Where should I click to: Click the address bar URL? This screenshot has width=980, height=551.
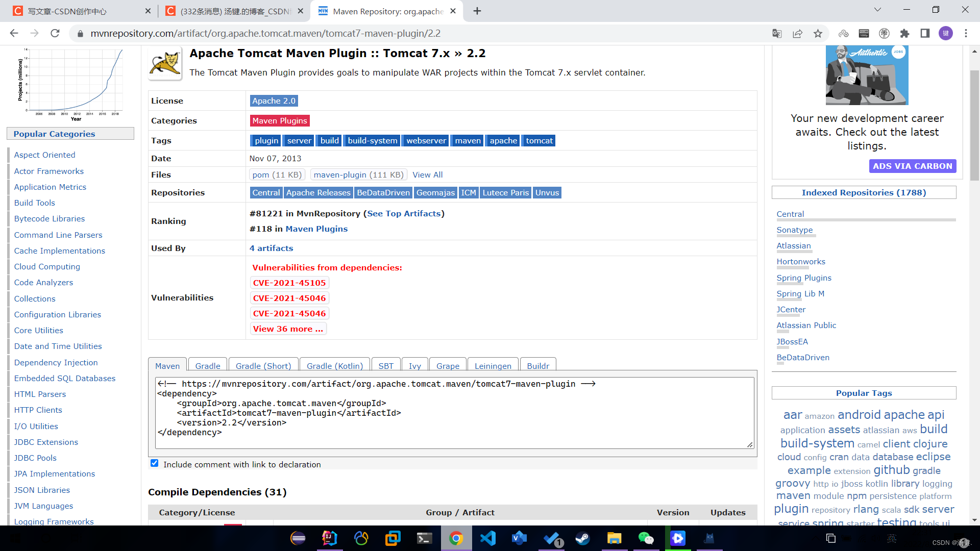265,34
